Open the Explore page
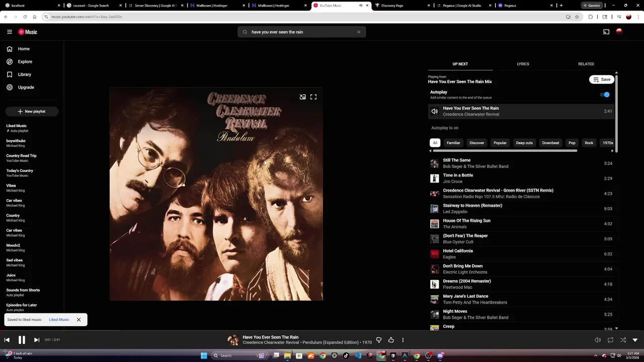 pos(19,61)
